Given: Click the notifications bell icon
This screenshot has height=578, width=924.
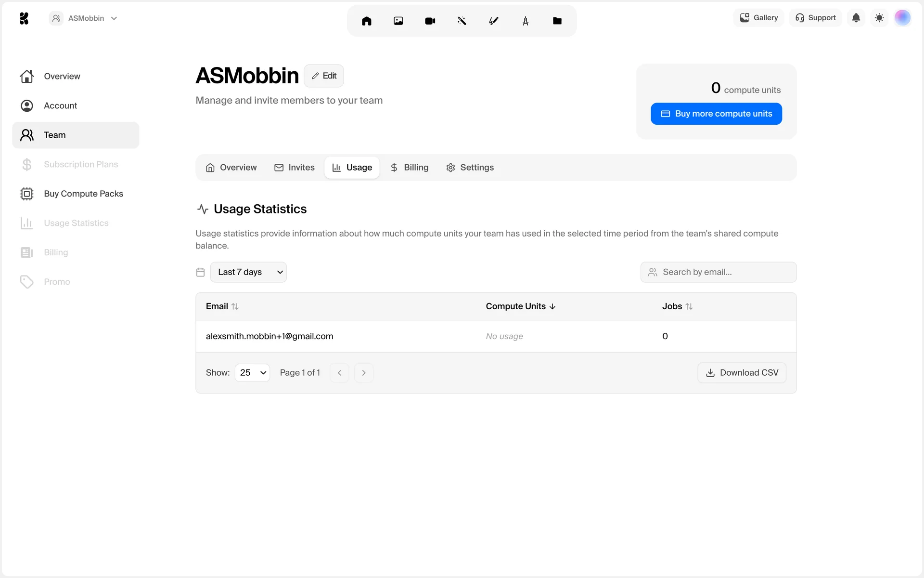Looking at the screenshot, I should (x=856, y=18).
